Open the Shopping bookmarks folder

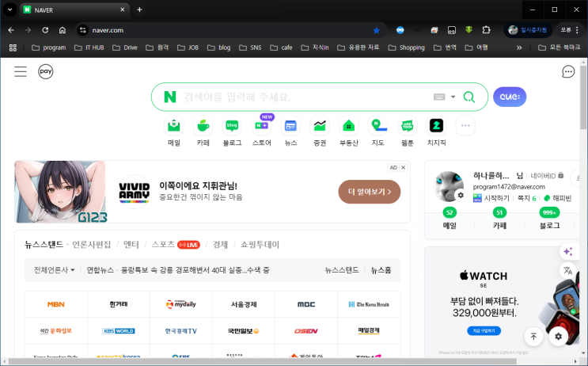click(407, 48)
